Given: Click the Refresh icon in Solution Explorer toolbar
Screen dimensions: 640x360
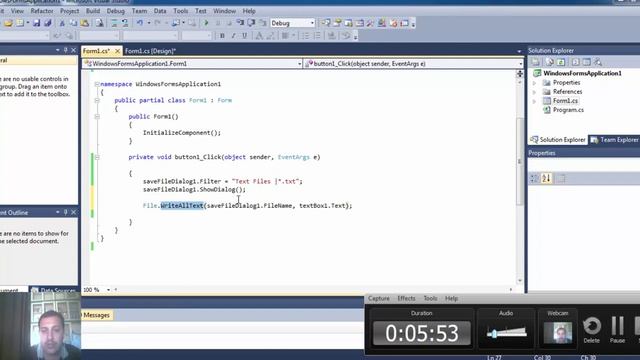Looking at the screenshot, I should (561, 62).
